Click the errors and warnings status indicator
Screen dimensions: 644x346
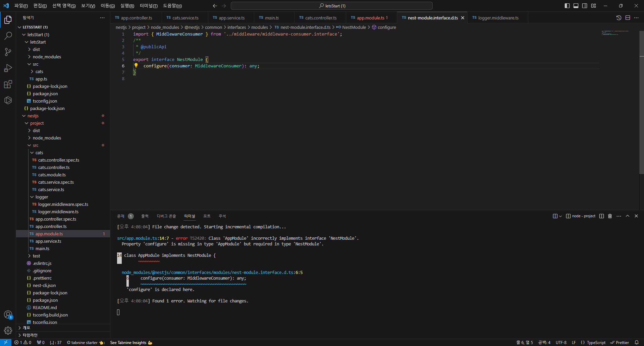(x=23, y=342)
